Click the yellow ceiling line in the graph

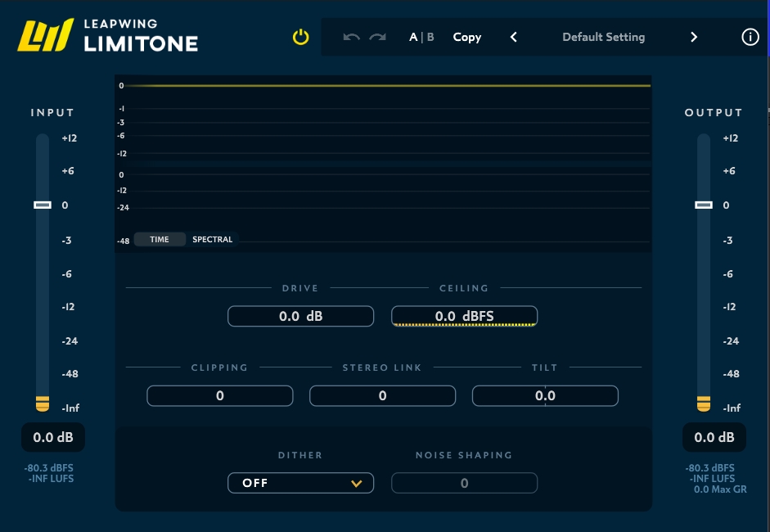388,85
